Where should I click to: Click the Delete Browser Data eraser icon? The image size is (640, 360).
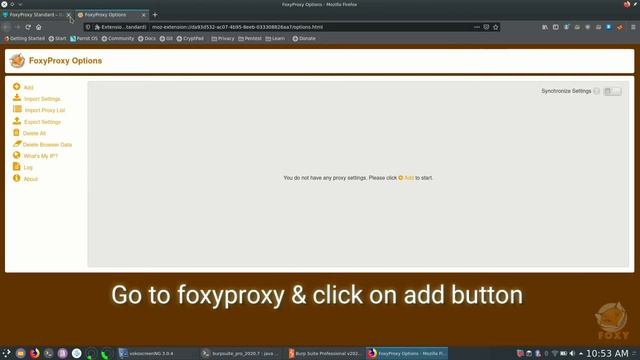tap(17, 144)
